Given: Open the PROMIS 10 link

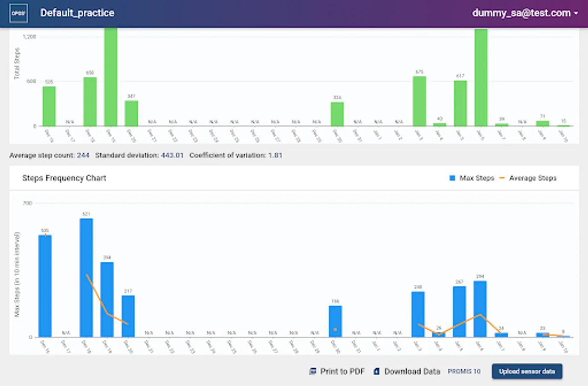Looking at the screenshot, I should [464, 371].
